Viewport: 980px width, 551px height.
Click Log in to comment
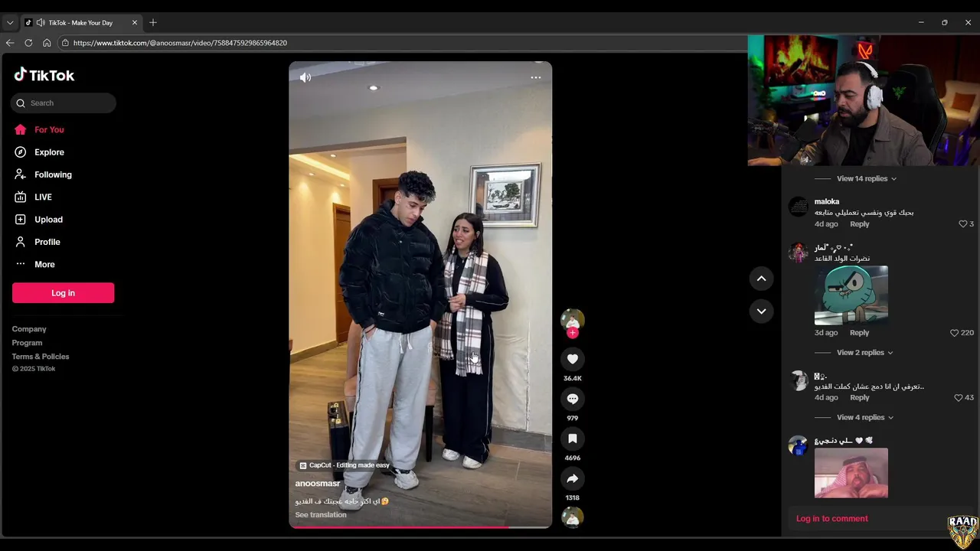(x=832, y=518)
